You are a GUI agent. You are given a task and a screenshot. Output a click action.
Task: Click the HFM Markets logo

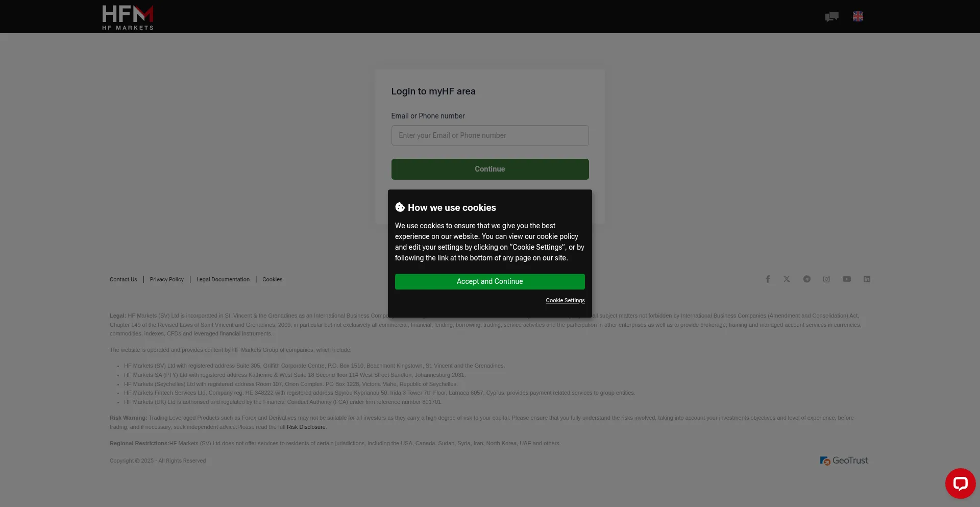tap(128, 17)
